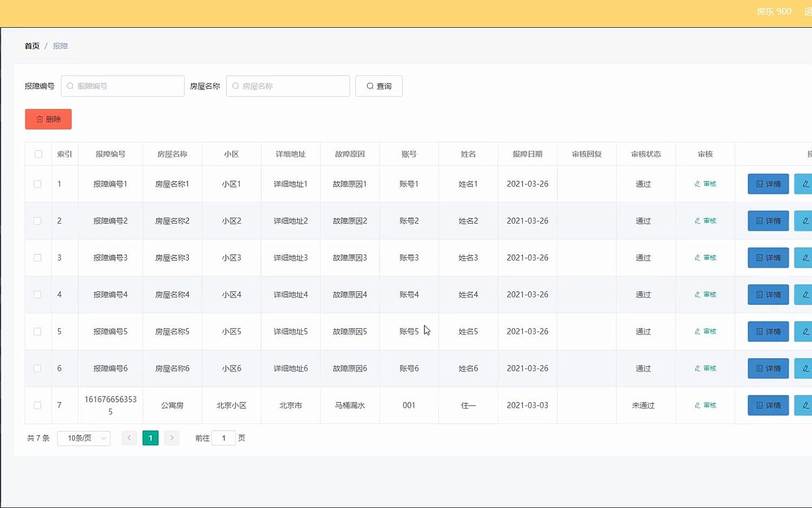Click edit pencil button for row 报障编号5
The height and width of the screenshot is (508, 812).
[803, 331]
